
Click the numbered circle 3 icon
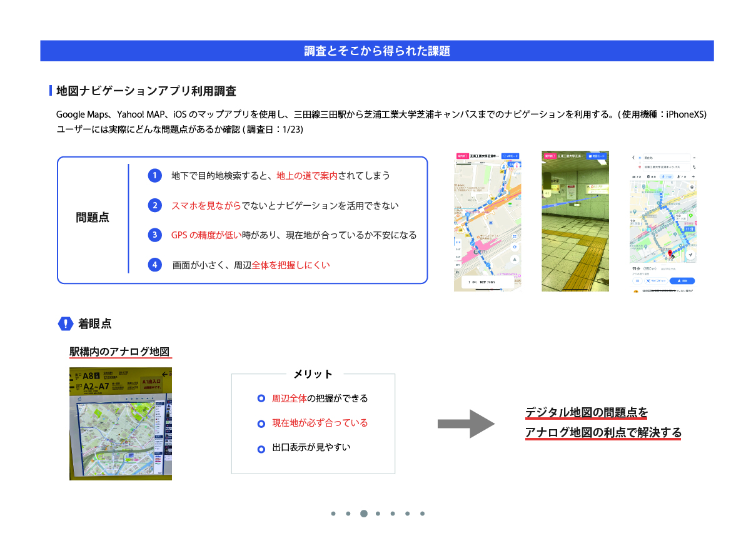pos(155,235)
